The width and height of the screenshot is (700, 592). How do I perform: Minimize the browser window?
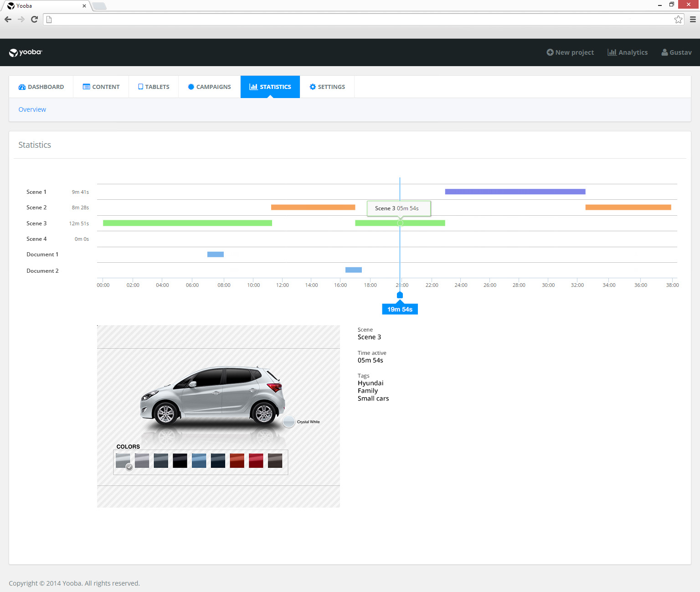point(660,5)
